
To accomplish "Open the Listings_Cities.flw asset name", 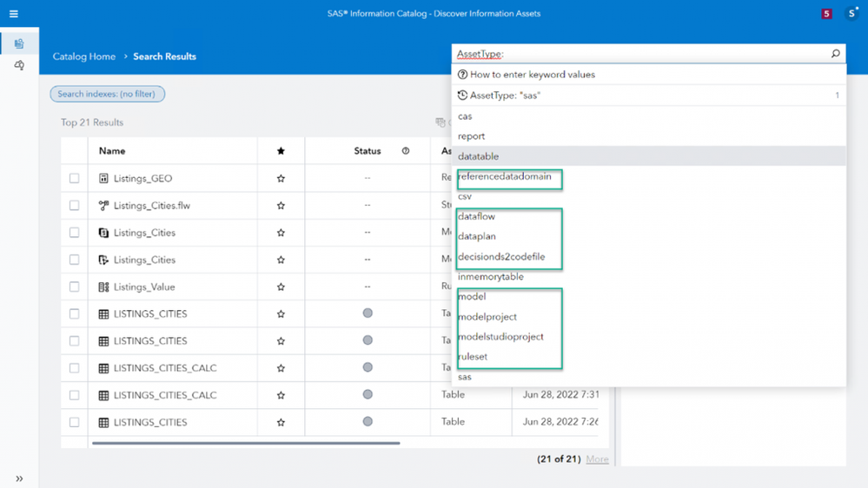I will (x=152, y=206).
